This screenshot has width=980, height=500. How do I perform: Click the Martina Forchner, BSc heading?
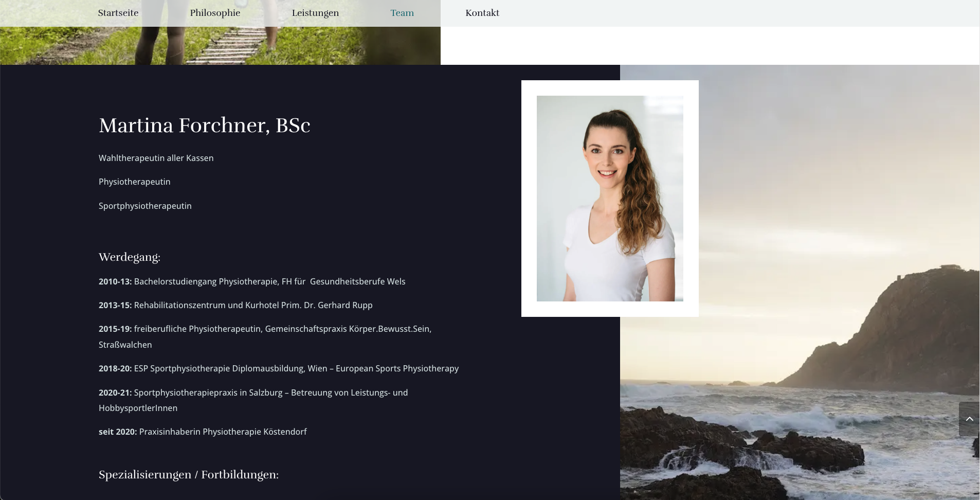[204, 126]
